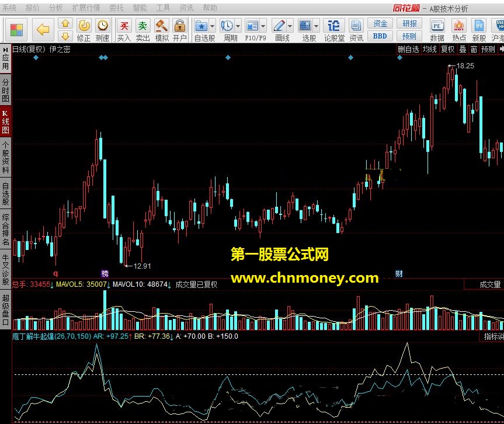The height and width of the screenshot is (424, 504).
Task: Switch to the 超级盘口 side tab
Action: pos(5,310)
